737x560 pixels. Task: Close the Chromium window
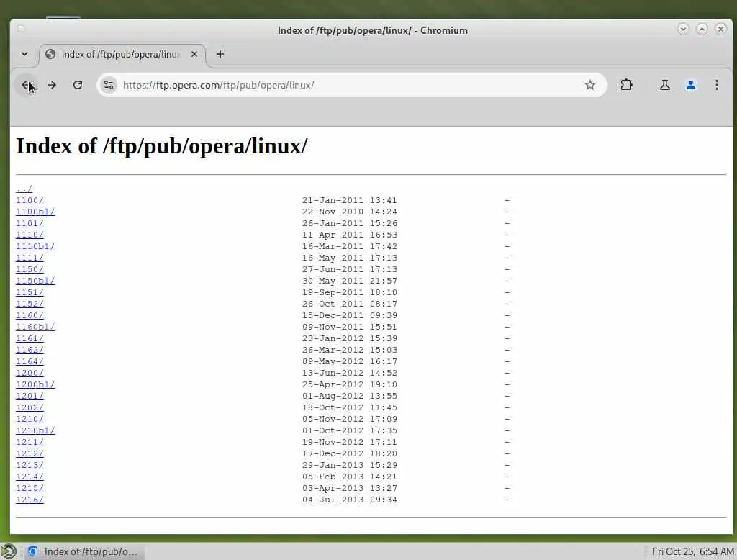click(x=720, y=30)
